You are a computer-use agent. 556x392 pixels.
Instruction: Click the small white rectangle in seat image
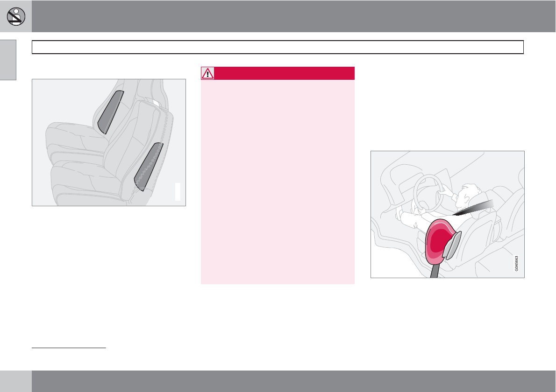(178, 192)
